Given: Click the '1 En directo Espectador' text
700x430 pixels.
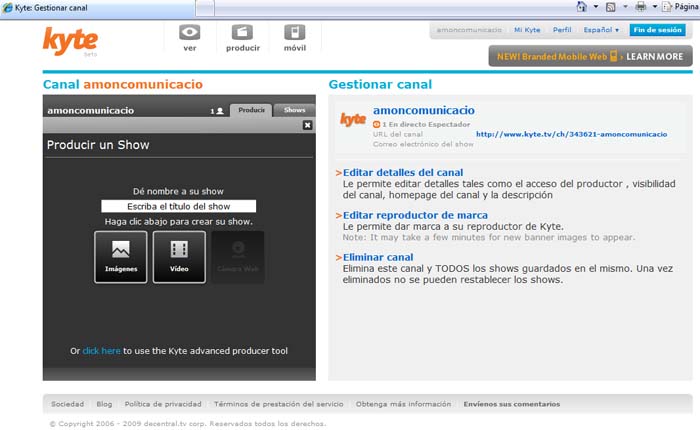Looking at the screenshot, I should [426, 125].
